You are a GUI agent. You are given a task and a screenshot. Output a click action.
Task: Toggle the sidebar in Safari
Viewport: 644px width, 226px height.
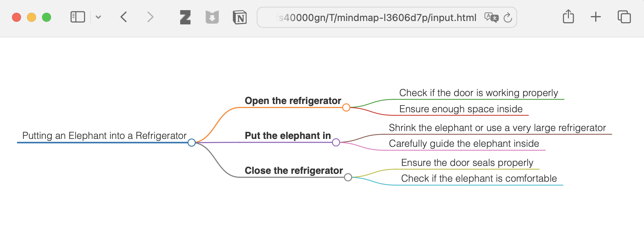point(78,17)
